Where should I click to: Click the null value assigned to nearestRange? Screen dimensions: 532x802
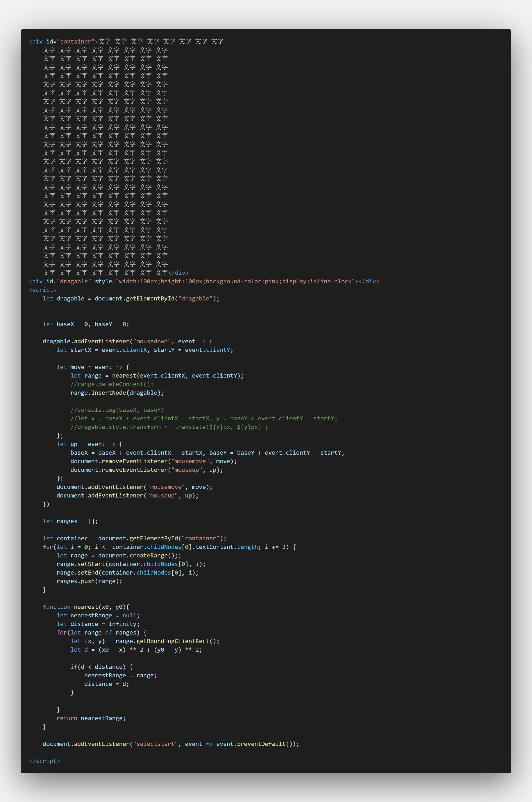(130, 615)
